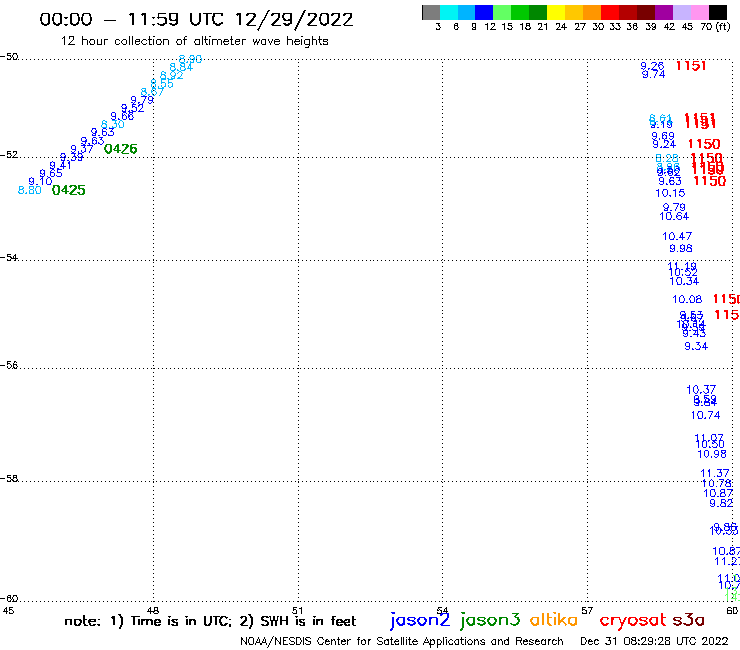
Task: Click the orange swatch in the legend bar
Action: click(592, 12)
